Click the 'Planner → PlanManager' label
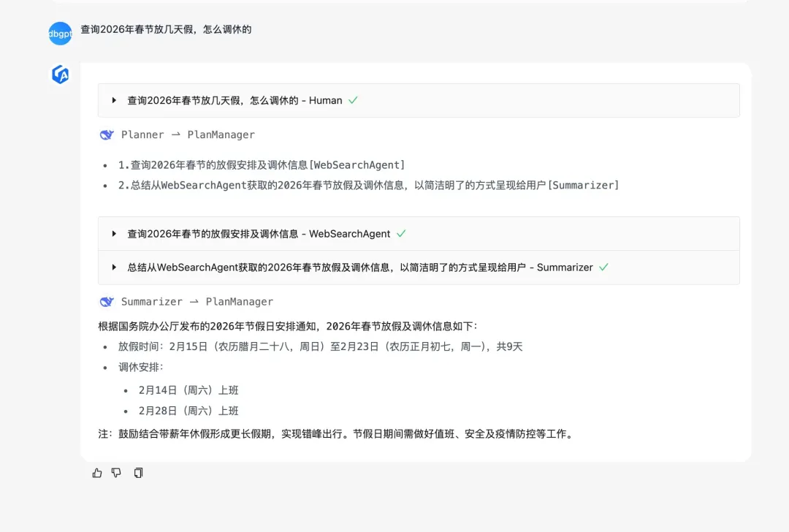 188,135
